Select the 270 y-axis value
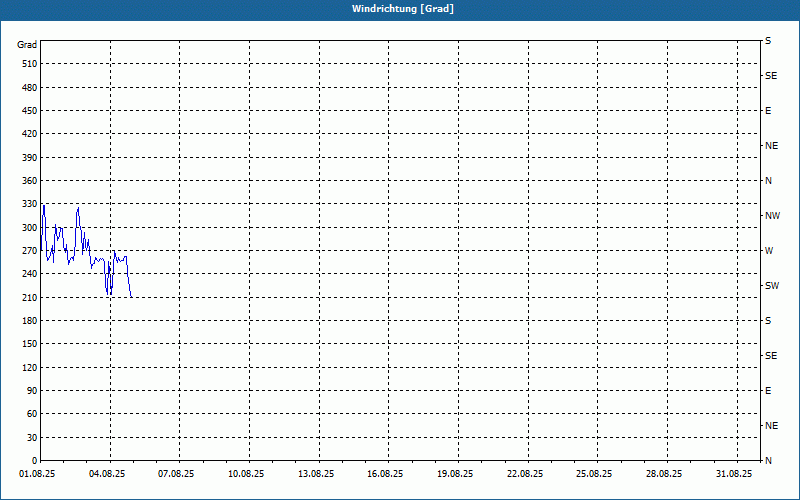800x500 pixels. pyautogui.click(x=30, y=251)
